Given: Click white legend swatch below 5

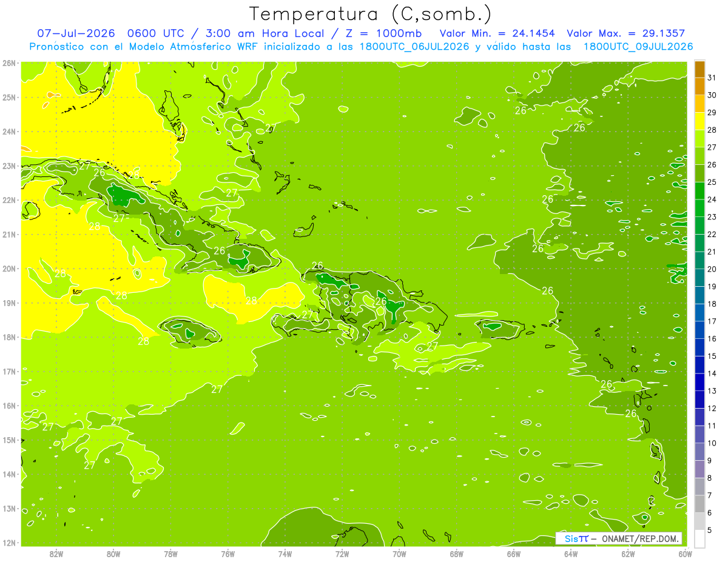Looking at the screenshot, I should pyautogui.click(x=699, y=538).
